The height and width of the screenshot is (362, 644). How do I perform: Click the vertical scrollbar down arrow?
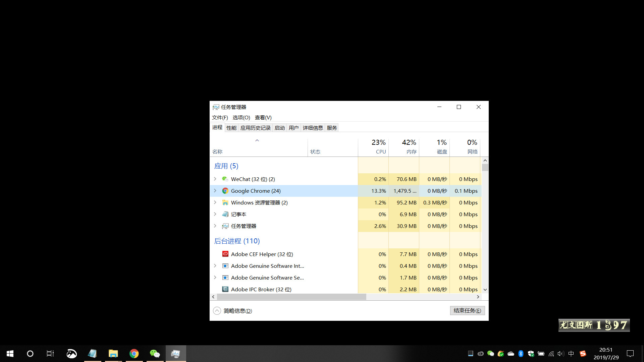coord(485,290)
